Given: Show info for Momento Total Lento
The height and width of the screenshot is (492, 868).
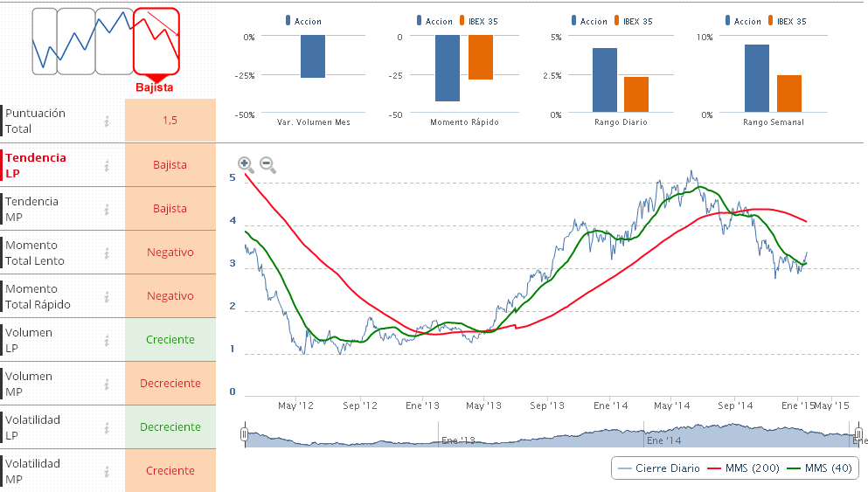Looking at the screenshot, I should point(107,253).
